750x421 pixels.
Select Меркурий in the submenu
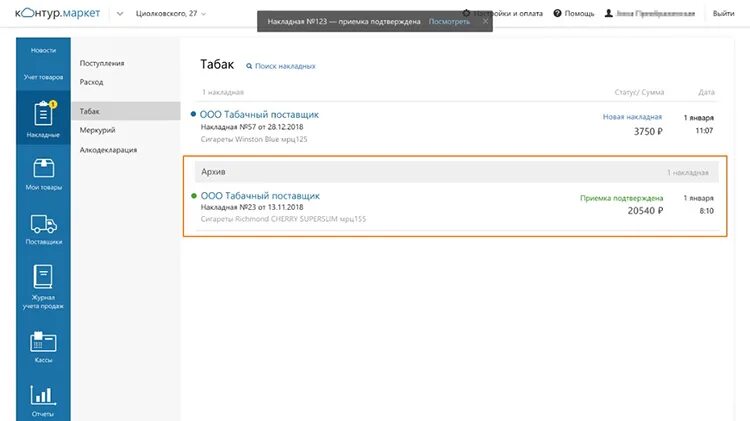[98, 130]
